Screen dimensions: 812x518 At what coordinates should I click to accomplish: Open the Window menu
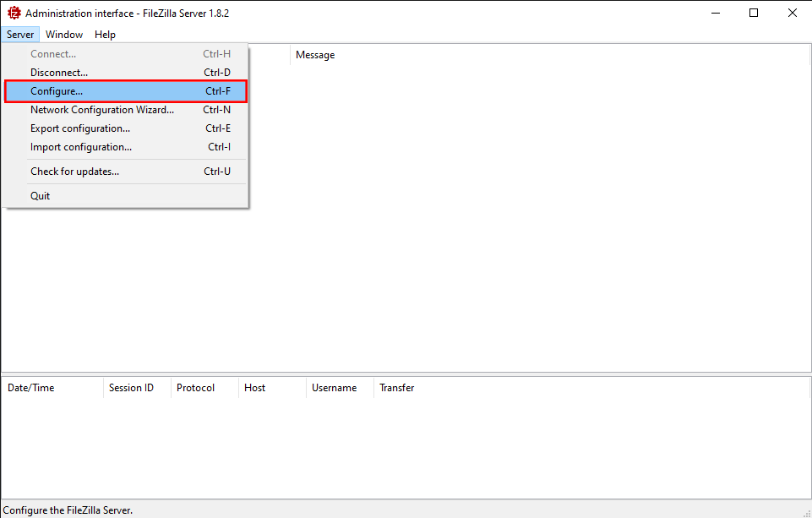coord(64,35)
